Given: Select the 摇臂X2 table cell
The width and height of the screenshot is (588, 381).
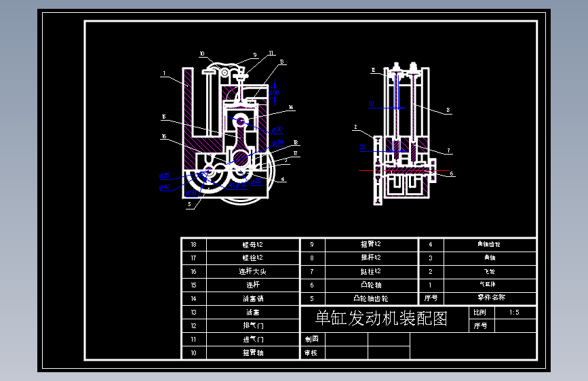Looking at the screenshot, I should [371, 244].
